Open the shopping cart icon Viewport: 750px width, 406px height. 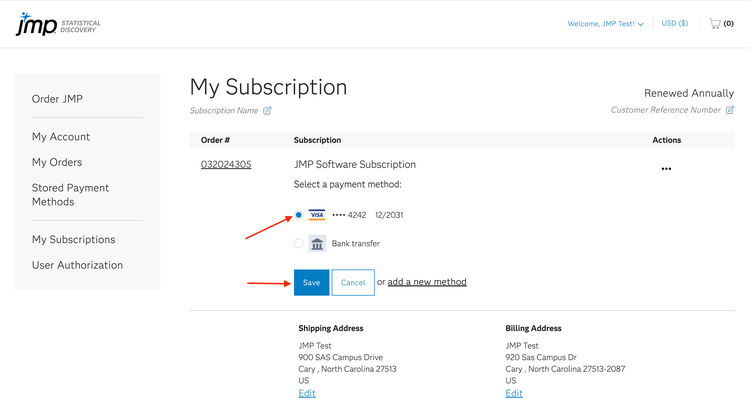click(x=715, y=23)
